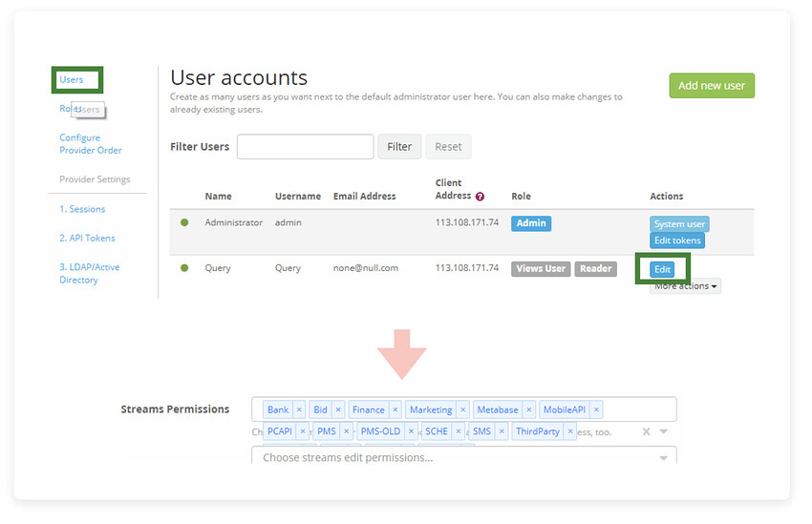The width and height of the screenshot is (812, 524).
Task: Clear all selected streams with the X
Action: (647, 431)
